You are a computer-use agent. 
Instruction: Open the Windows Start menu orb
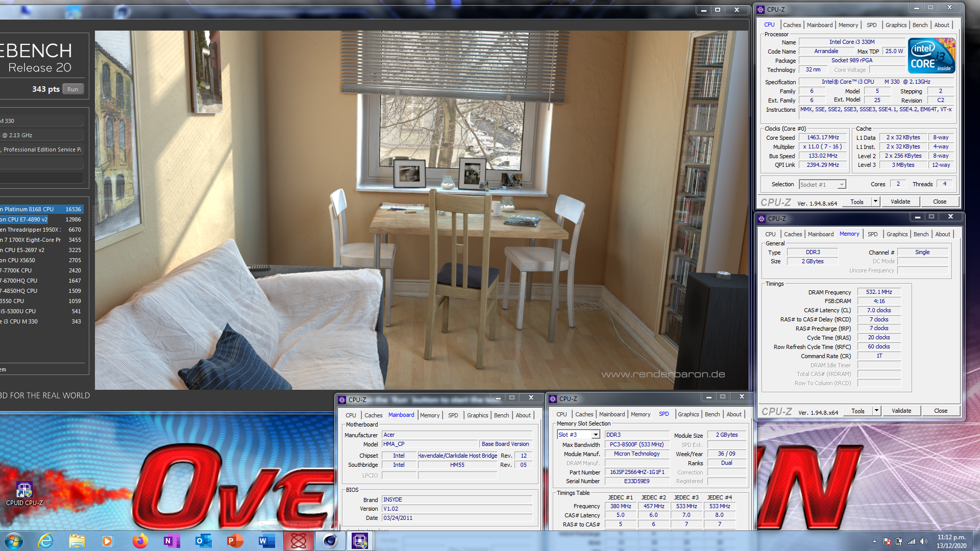tap(14, 541)
